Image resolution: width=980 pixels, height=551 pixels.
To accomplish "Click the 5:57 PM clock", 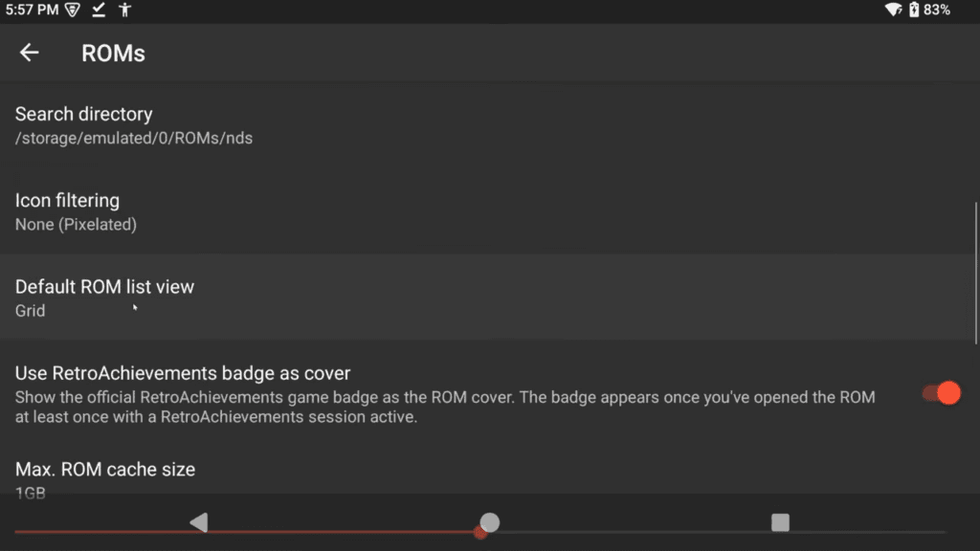I will pos(32,10).
